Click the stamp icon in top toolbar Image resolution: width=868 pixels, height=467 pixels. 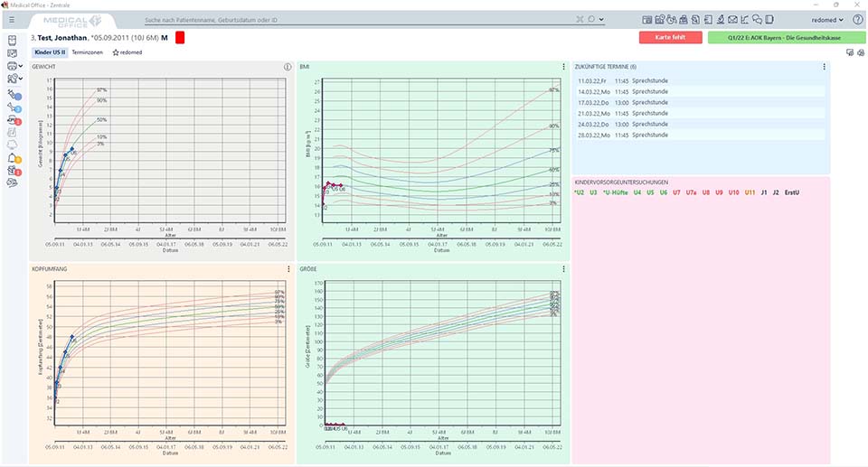(x=684, y=20)
